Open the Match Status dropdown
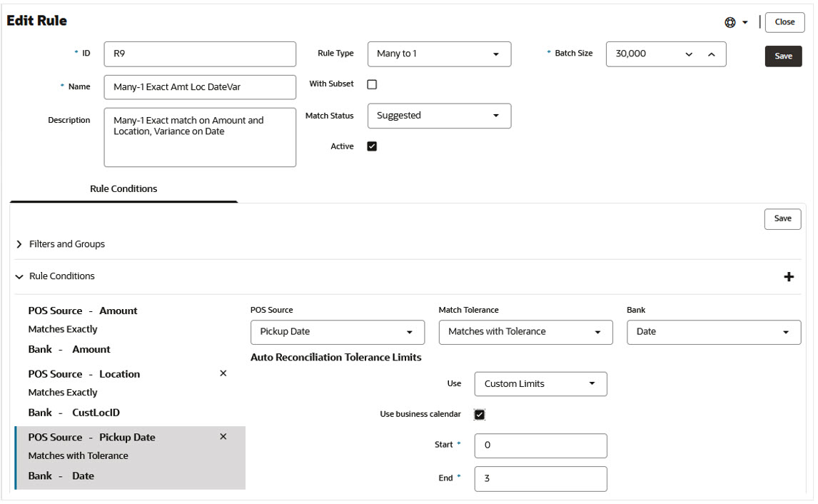Screen dimensions: 818x504 coord(439,116)
